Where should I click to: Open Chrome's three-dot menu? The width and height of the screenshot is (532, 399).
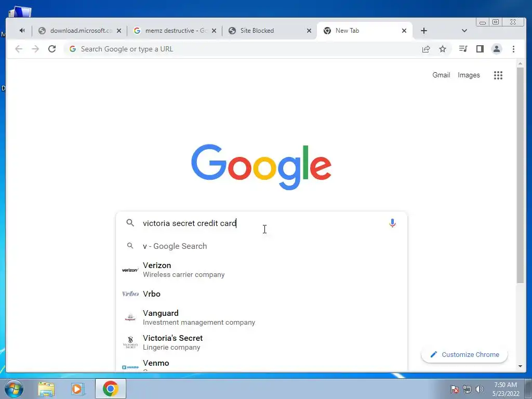513,49
